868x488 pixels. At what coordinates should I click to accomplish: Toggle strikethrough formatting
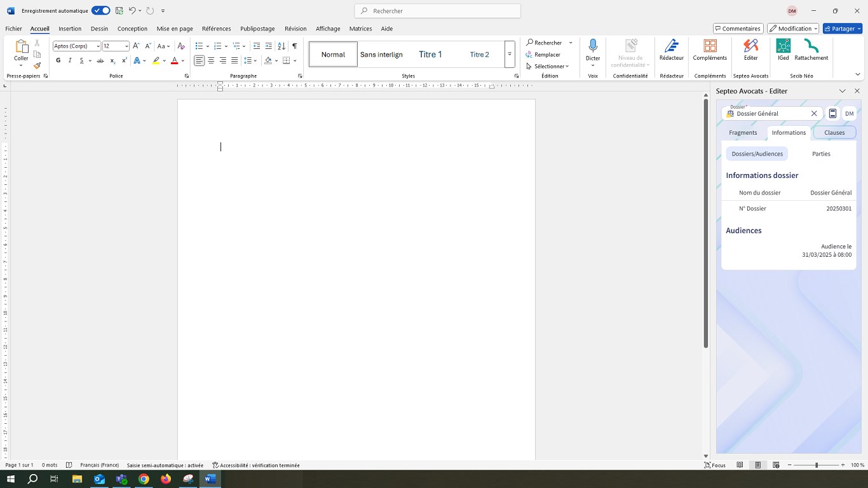click(x=100, y=60)
